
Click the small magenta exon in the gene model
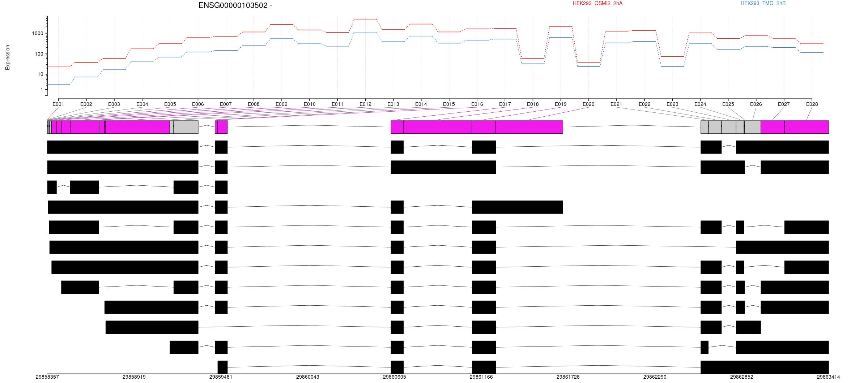pyautogui.click(x=221, y=127)
